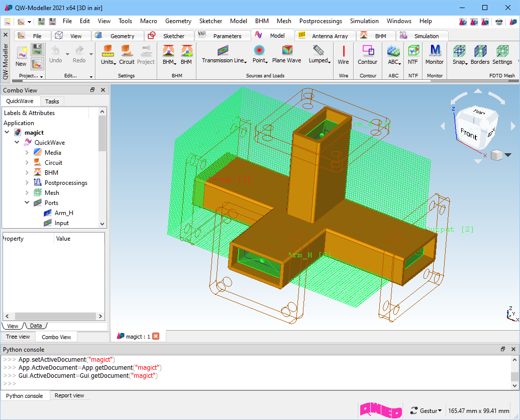Activate the Wire tool

click(343, 55)
